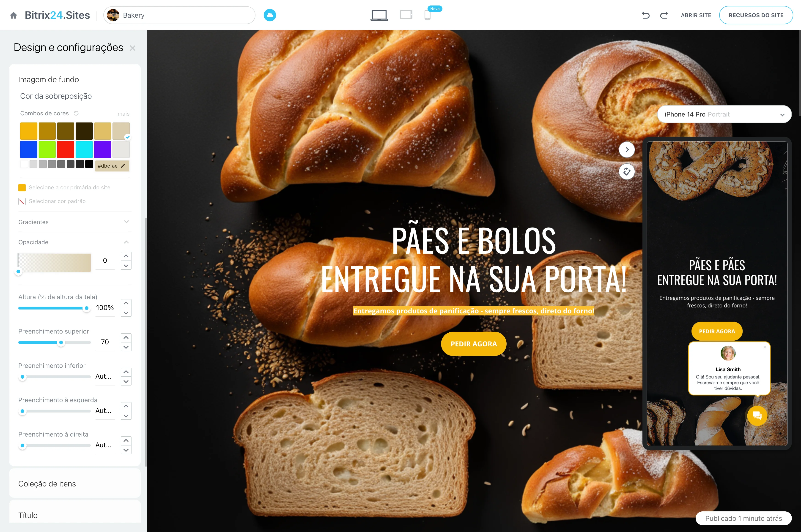Click the desktop/laptop preview icon
Screen dimensions: 801x532
point(379,15)
